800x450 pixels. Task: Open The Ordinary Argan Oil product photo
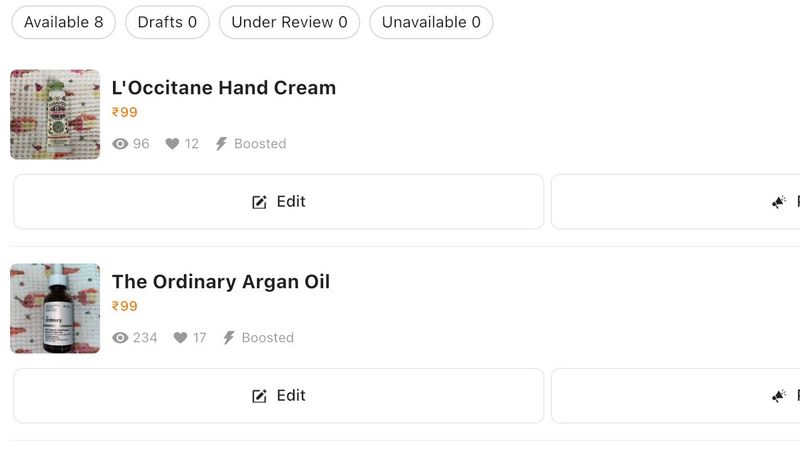(x=55, y=308)
